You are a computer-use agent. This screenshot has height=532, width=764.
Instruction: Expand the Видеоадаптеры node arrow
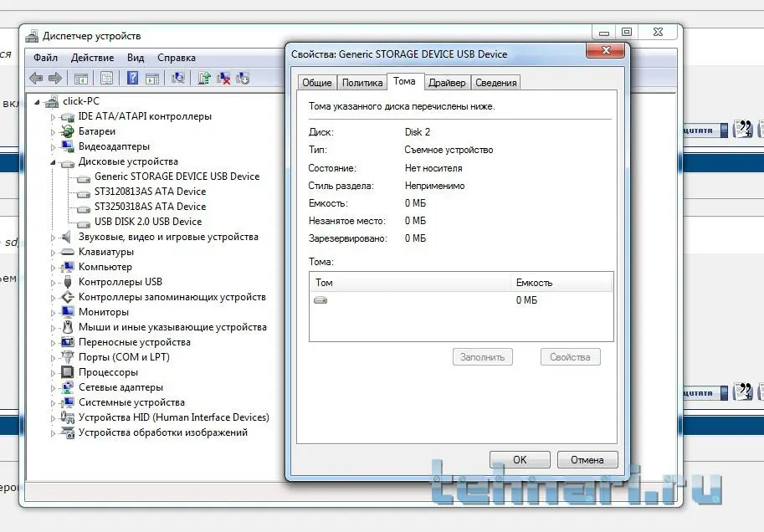pyautogui.click(x=53, y=147)
